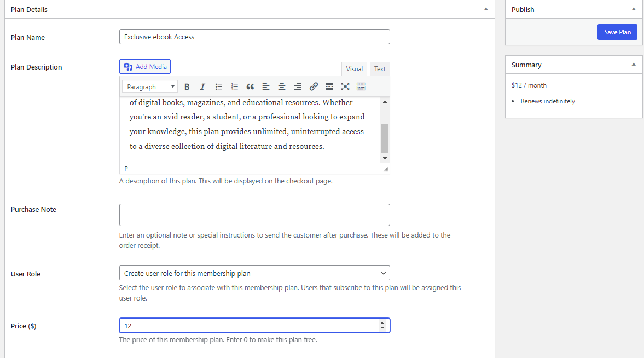Open the User Role dropdown

(254, 273)
